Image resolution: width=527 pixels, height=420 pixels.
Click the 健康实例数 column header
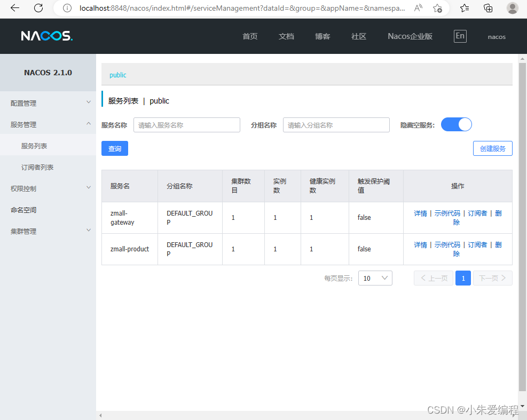325,186
